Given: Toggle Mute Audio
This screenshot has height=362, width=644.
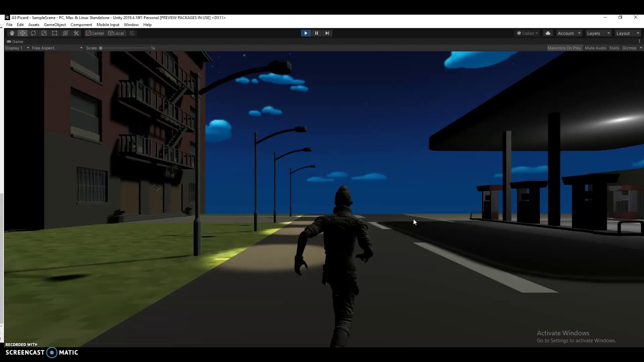Looking at the screenshot, I should tap(595, 48).
